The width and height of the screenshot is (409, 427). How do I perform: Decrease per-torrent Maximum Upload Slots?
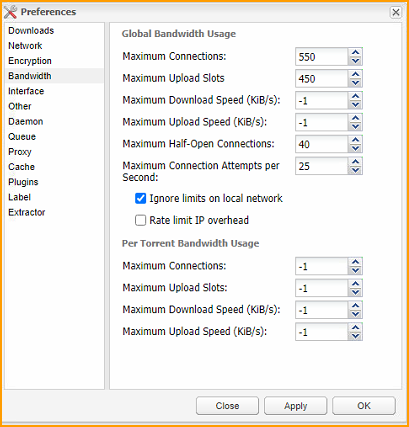355,292
